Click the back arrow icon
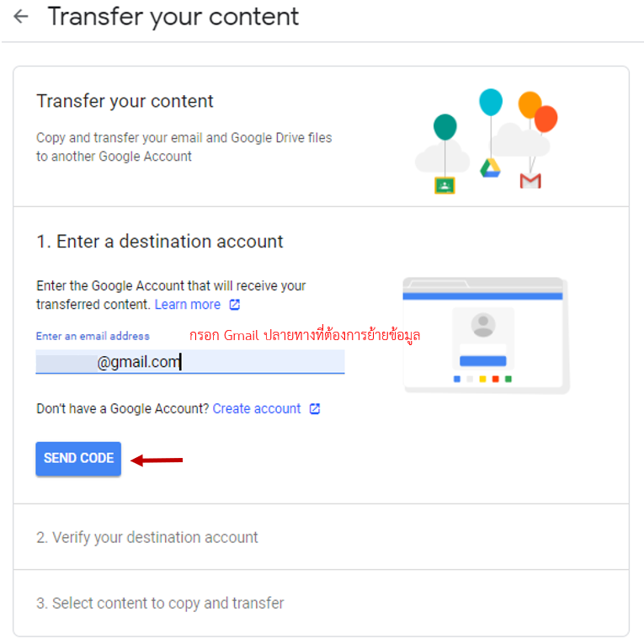The image size is (644, 644). point(21,17)
